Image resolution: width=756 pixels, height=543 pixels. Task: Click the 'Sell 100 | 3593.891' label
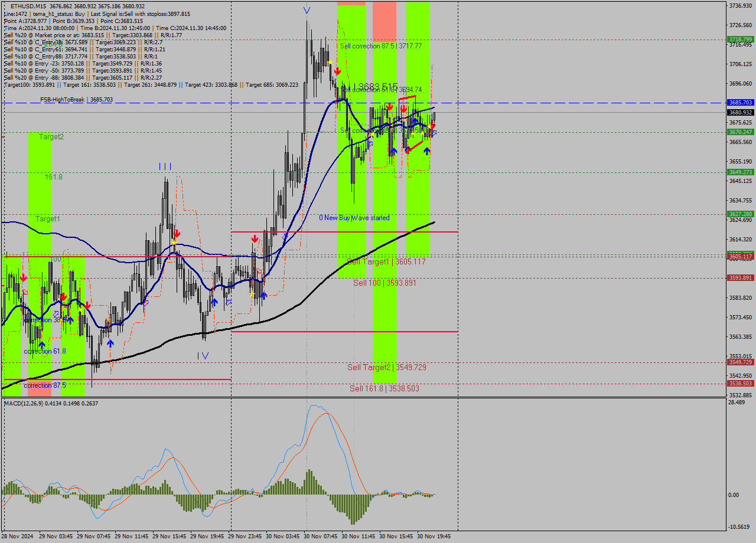click(x=385, y=283)
